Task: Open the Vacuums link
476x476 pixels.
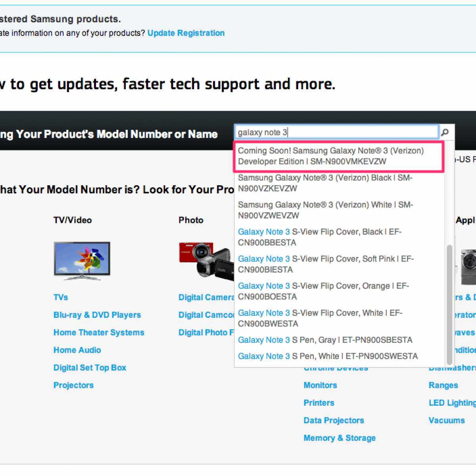Action: click(x=447, y=420)
